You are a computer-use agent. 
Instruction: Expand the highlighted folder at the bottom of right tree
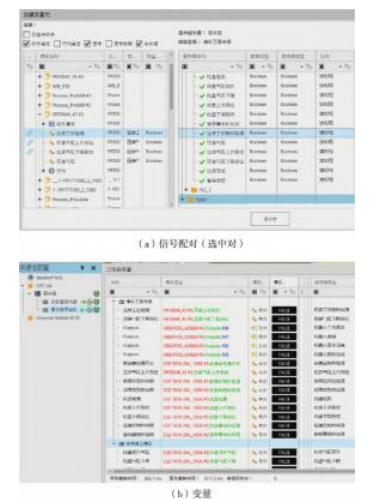182,199
